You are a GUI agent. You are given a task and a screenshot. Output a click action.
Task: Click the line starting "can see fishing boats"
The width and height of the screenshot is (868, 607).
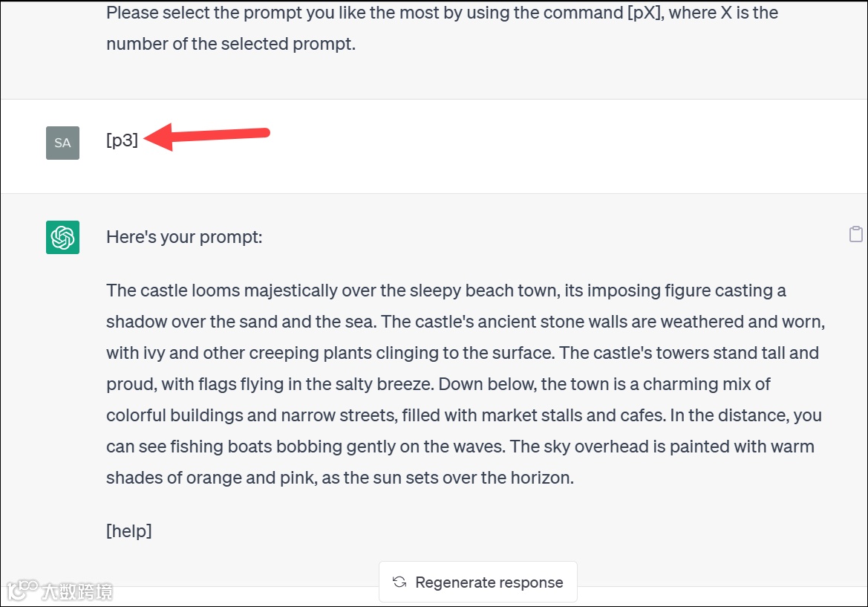(460, 447)
